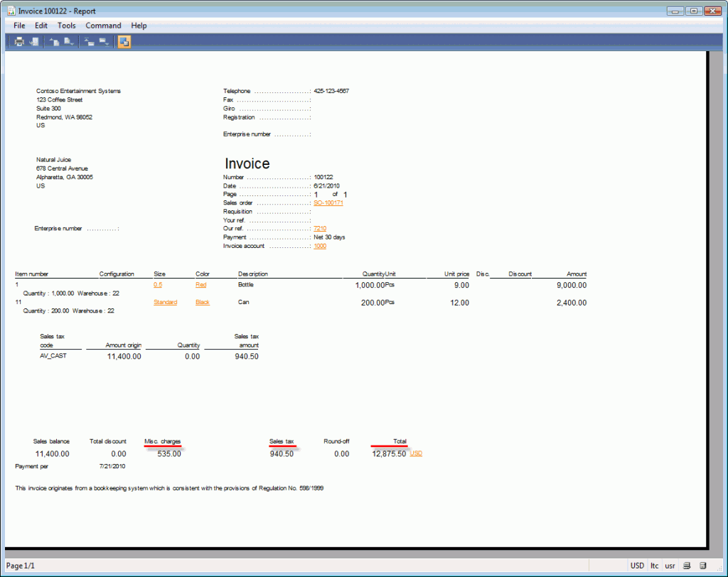Screen dimensions: 728x577
Task: Click the database icon in the status bar
Action: (702, 566)
